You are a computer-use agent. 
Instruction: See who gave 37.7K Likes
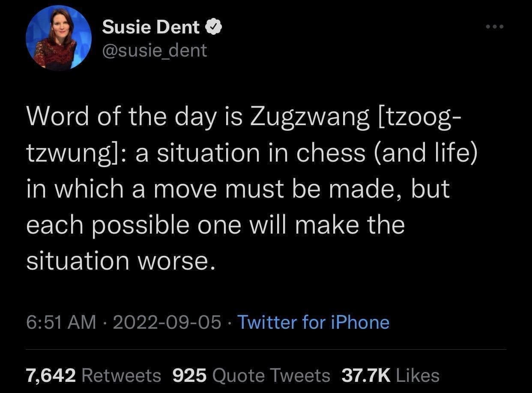pos(390,375)
